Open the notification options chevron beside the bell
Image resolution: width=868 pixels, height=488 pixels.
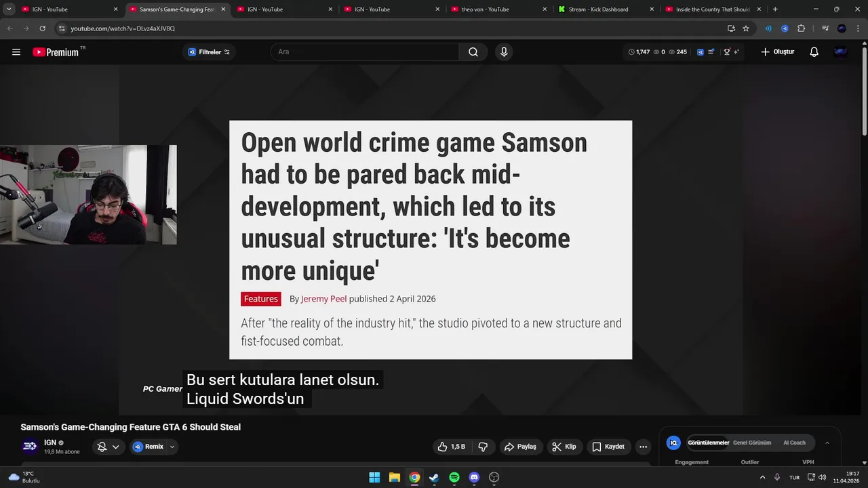116,447
